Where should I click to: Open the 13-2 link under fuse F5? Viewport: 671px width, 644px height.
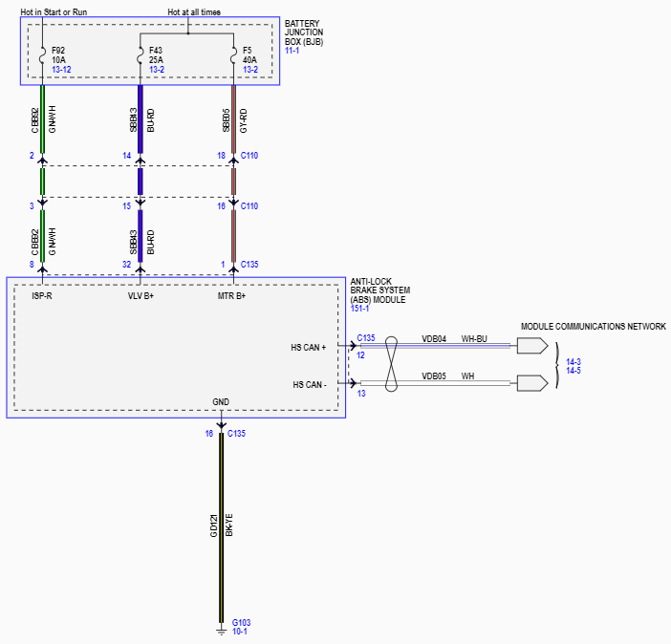tap(249, 70)
